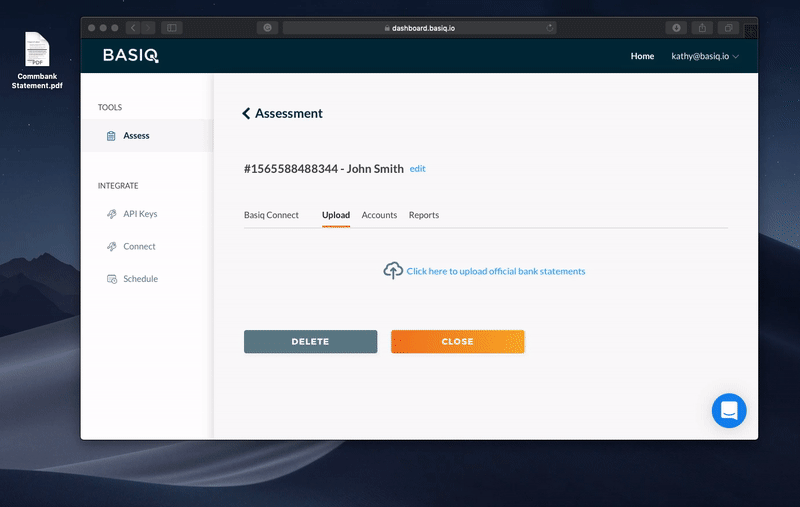
Task: Click the dashboard.basiq.io address bar
Action: click(x=419, y=28)
